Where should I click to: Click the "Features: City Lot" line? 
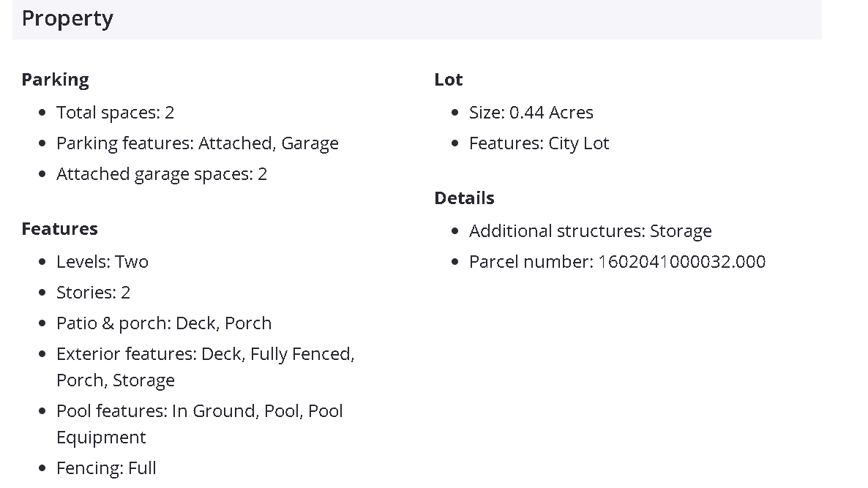click(x=539, y=143)
